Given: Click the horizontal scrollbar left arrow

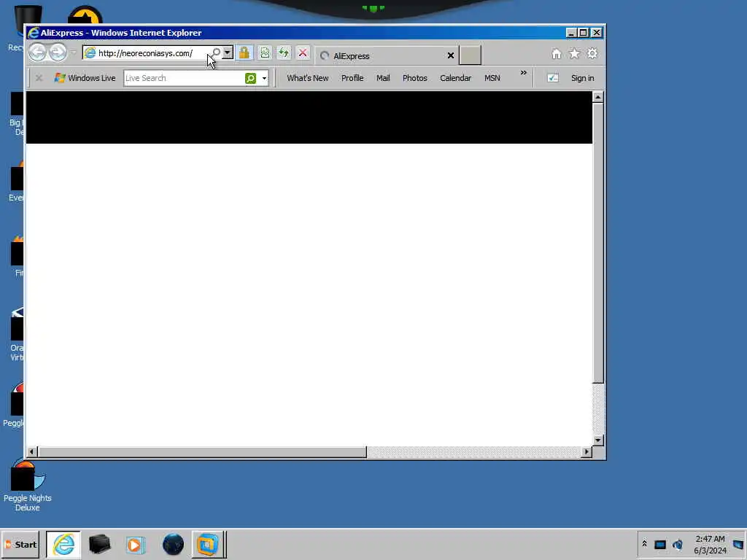Looking at the screenshot, I should pos(32,451).
